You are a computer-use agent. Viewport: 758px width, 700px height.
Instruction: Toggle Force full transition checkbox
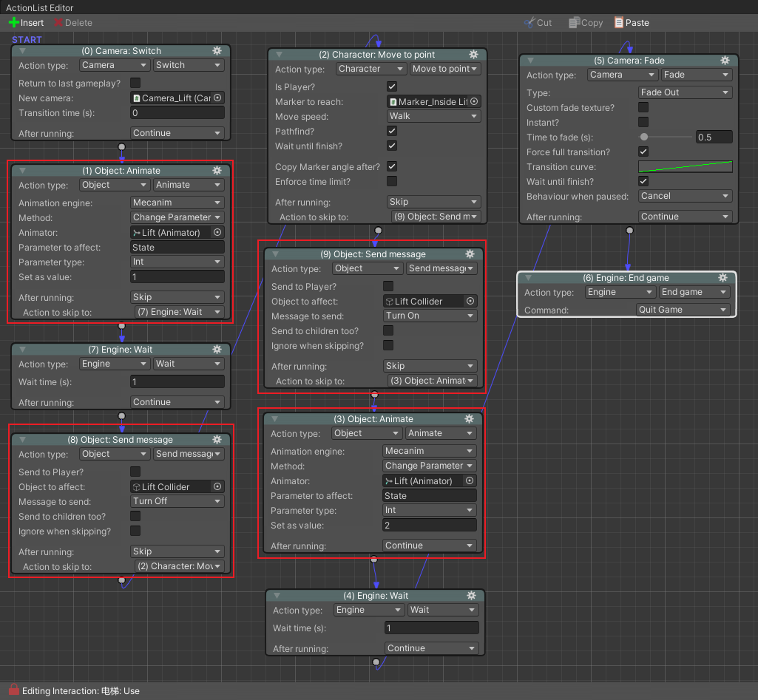click(643, 152)
